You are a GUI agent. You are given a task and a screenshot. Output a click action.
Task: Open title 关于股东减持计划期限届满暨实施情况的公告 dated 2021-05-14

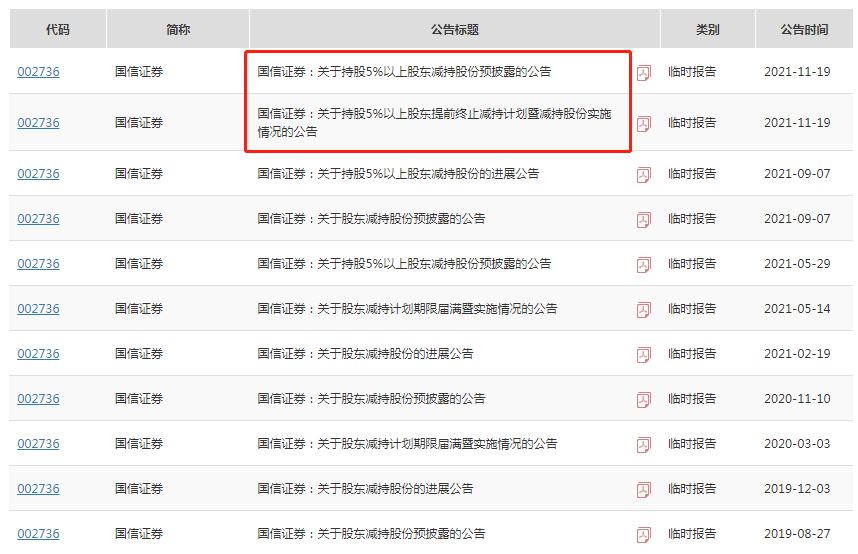[x=407, y=308]
